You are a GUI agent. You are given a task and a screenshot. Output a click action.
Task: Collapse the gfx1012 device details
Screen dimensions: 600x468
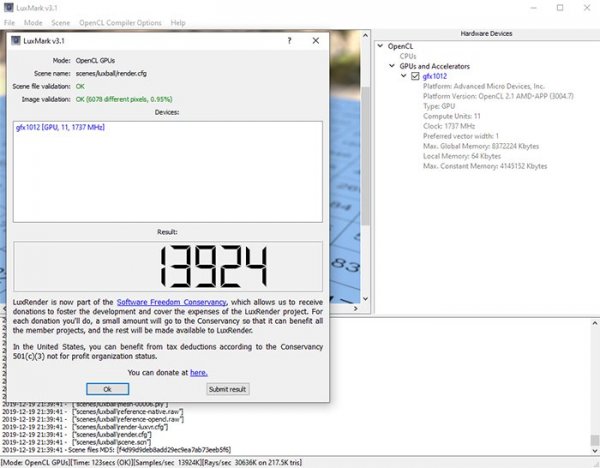[404, 76]
